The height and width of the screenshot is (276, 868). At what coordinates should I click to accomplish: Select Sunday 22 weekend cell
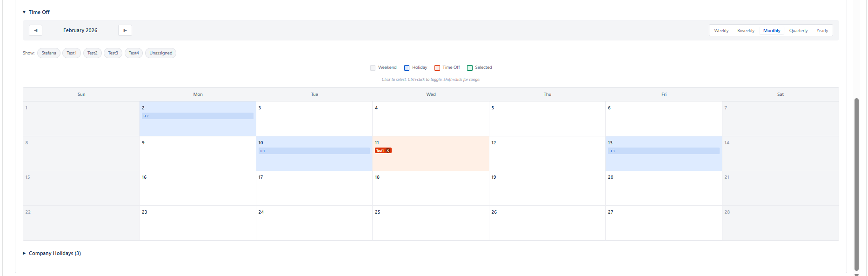coord(81,223)
